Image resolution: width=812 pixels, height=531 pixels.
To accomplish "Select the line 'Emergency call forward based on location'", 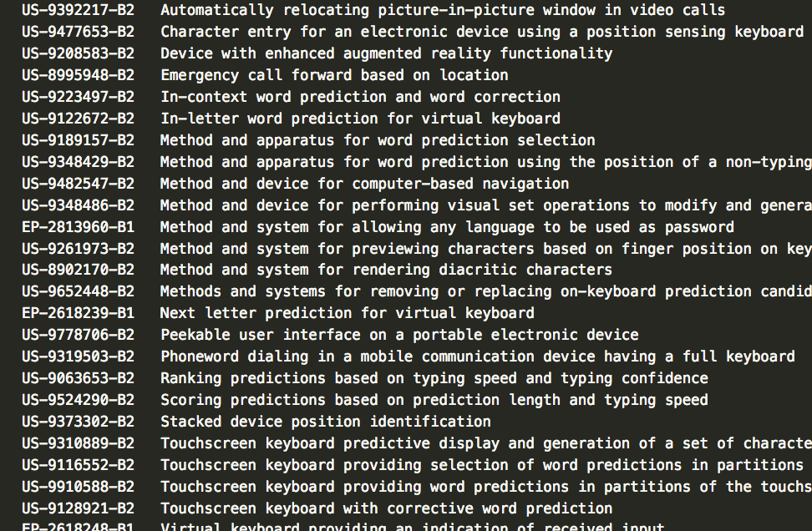I will pyautogui.click(x=334, y=75).
